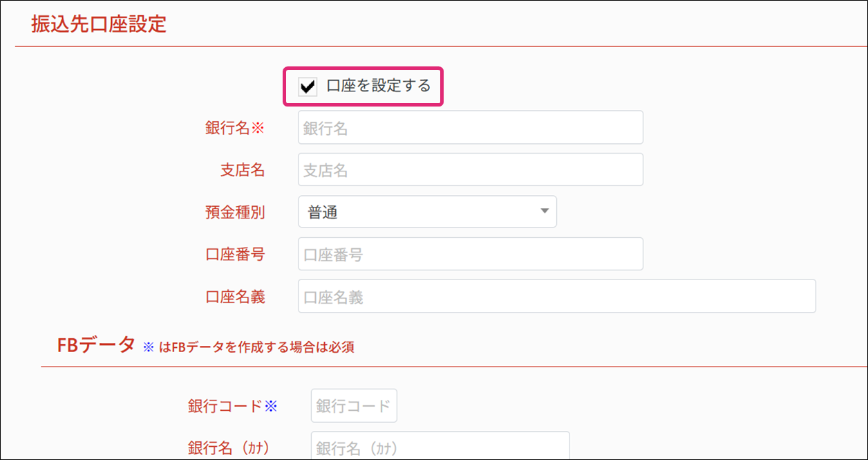Image resolution: width=868 pixels, height=460 pixels.
Task: Click the 口座を設定する checkbox label text
Action: [x=378, y=86]
